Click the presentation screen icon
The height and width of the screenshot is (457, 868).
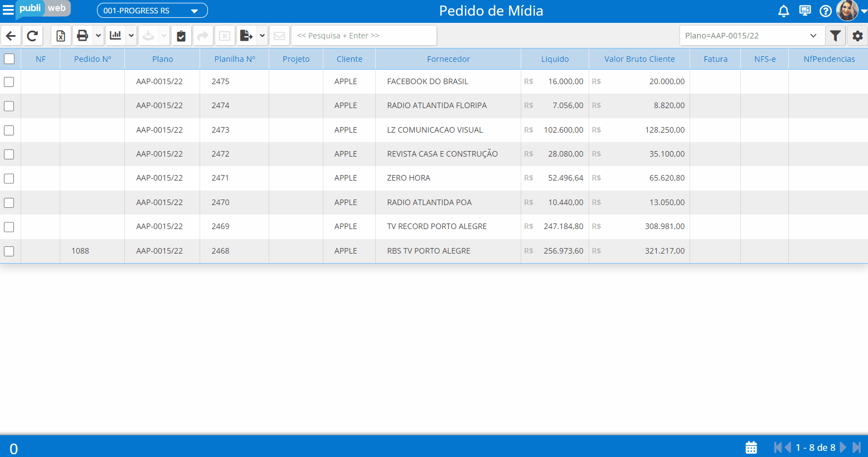click(x=805, y=11)
